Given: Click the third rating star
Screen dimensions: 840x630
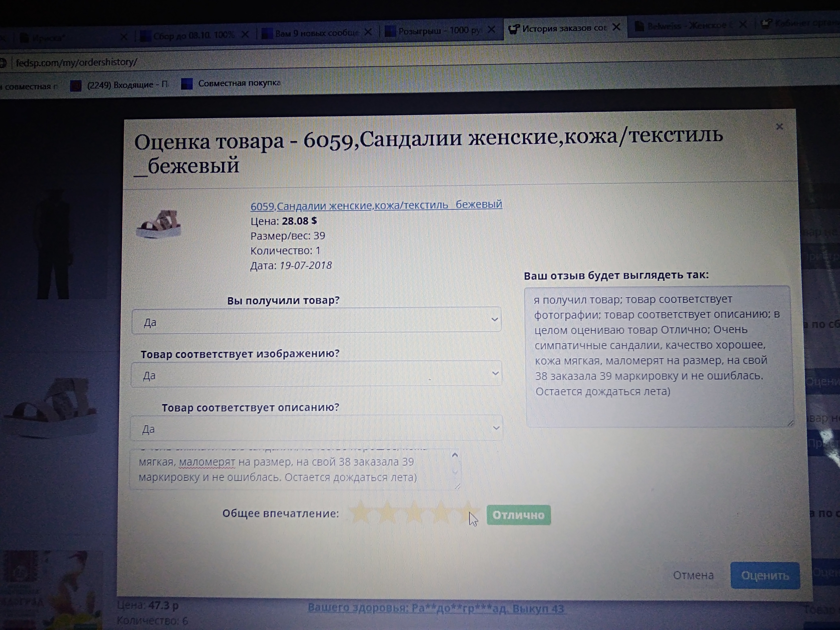Looking at the screenshot, I should click(414, 512).
